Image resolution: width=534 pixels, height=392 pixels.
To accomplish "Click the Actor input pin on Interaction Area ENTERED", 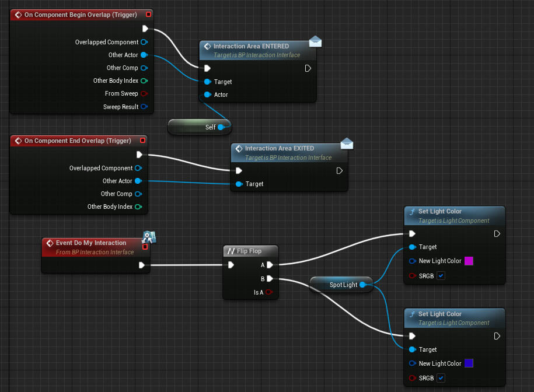I will (x=207, y=94).
